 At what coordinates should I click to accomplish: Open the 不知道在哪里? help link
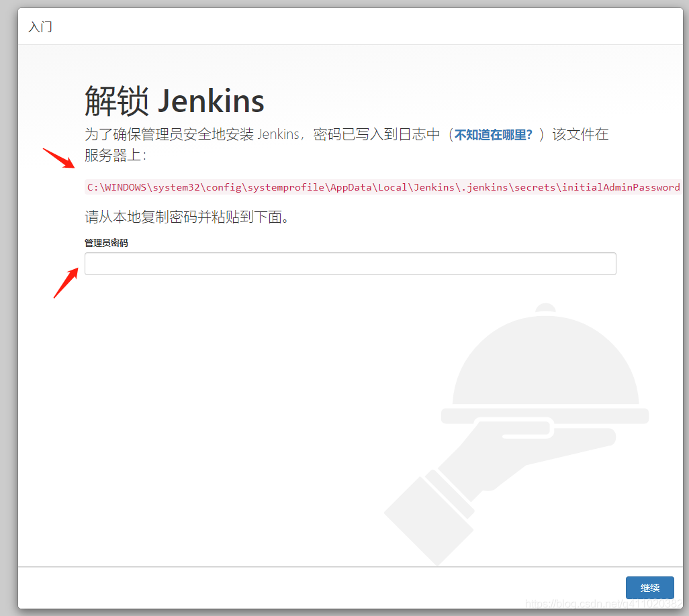(x=493, y=134)
